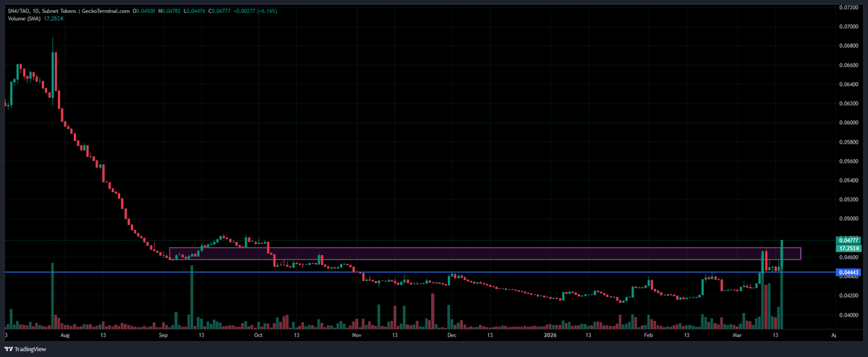Click the 0.05200 price axis value
Viewport: 868px width, 357px height.
click(848, 199)
